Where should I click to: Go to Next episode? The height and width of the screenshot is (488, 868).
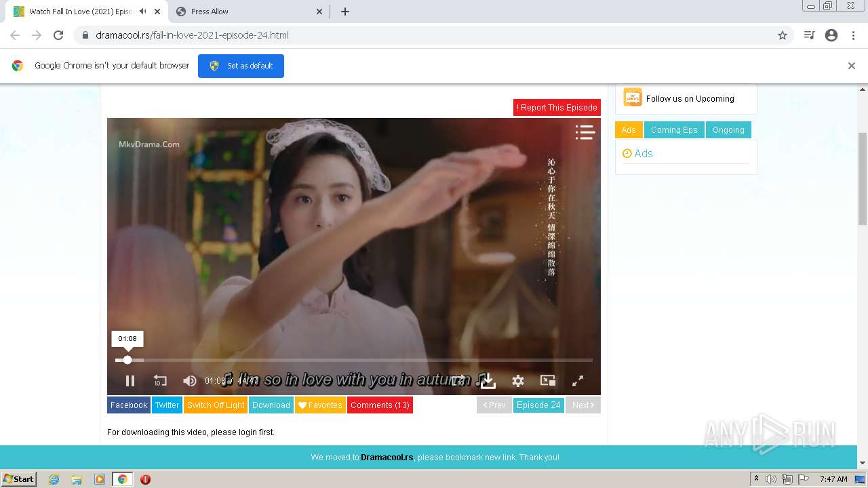pos(583,405)
